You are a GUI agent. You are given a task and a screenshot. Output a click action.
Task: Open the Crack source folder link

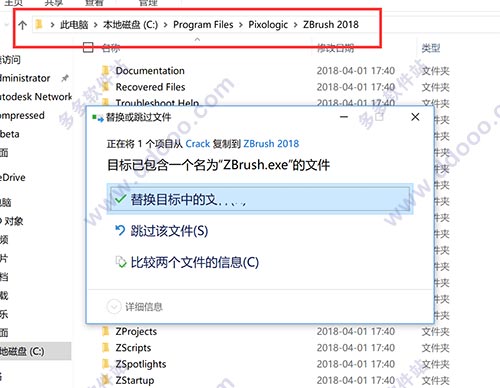pyautogui.click(x=197, y=144)
